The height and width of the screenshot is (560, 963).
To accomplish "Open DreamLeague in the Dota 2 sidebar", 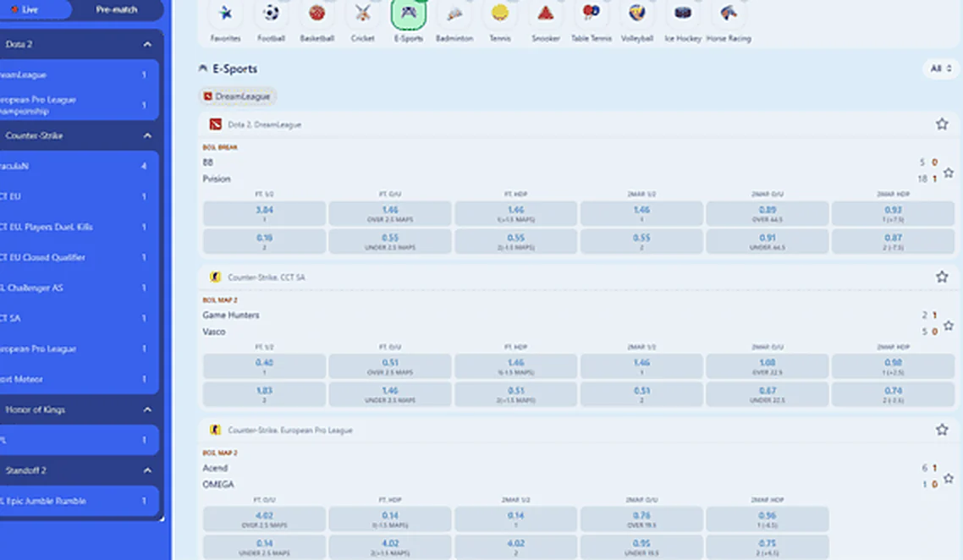I will tap(80, 75).
